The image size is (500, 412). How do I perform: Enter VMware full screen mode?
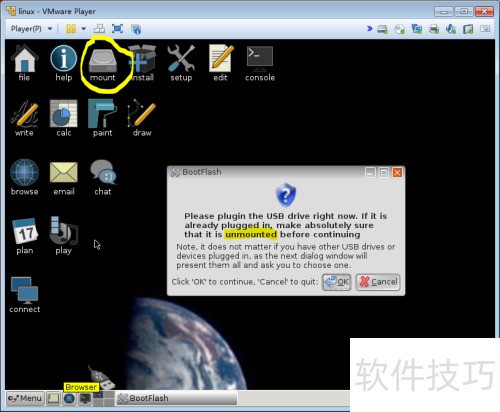coord(117,29)
